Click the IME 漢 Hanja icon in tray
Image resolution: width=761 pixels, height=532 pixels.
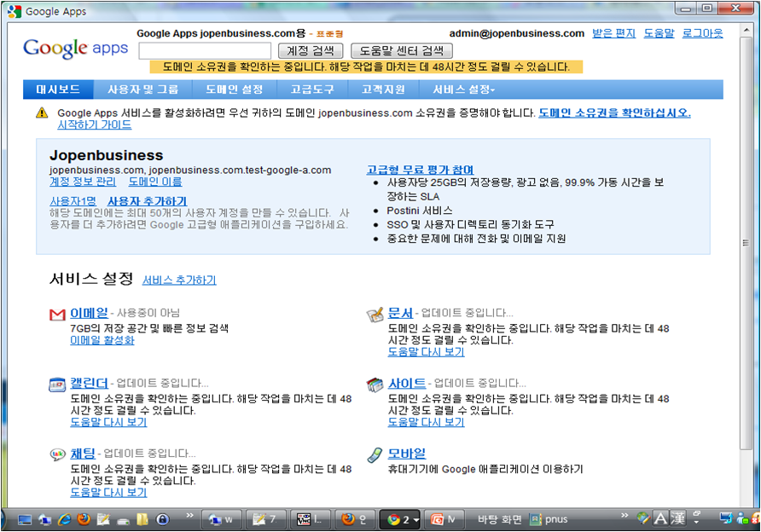[x=678, y=518]
